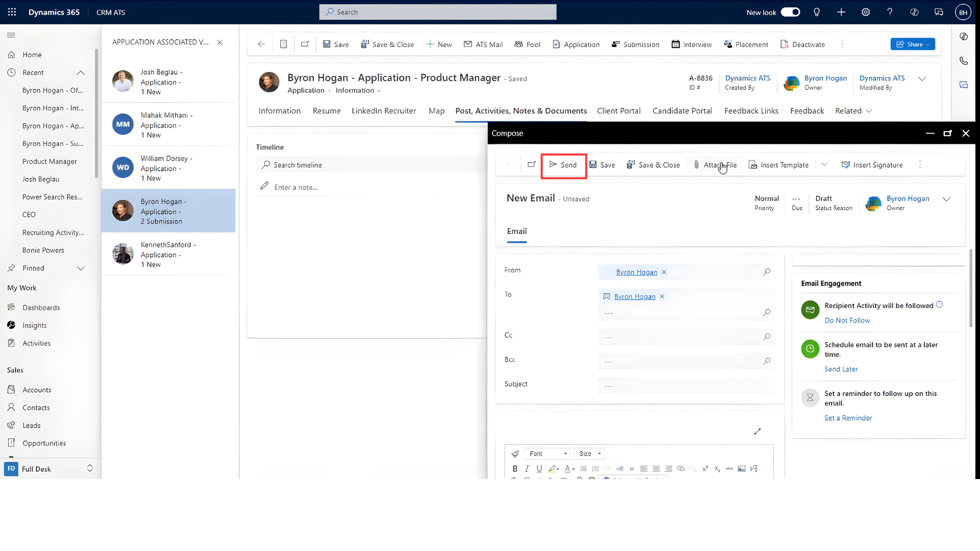
Task: Click the Submission command button
Action: (x=635, y=44)
